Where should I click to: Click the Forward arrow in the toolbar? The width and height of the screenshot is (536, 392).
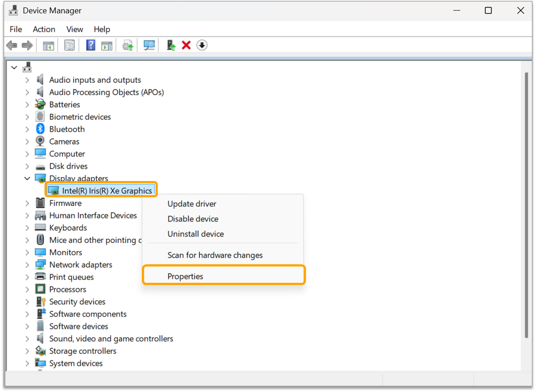[27, 46]
